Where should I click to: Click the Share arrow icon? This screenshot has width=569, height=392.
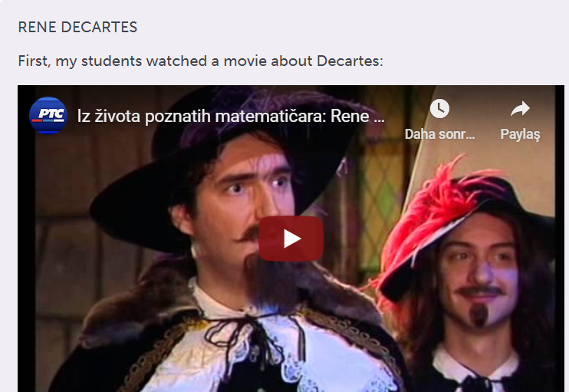[x=520, y=108]
